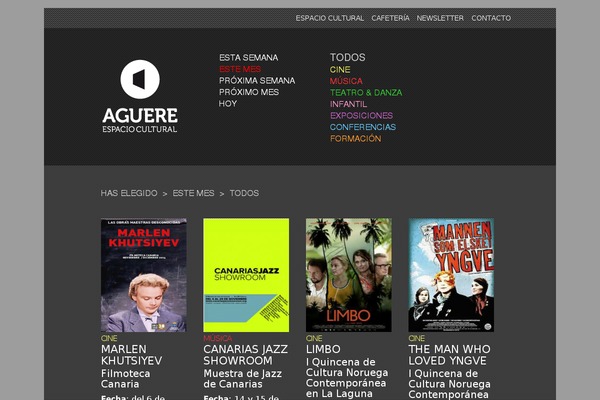Go to the Newsletter page
The image size is (600, 400).
[x=440, y=18]
